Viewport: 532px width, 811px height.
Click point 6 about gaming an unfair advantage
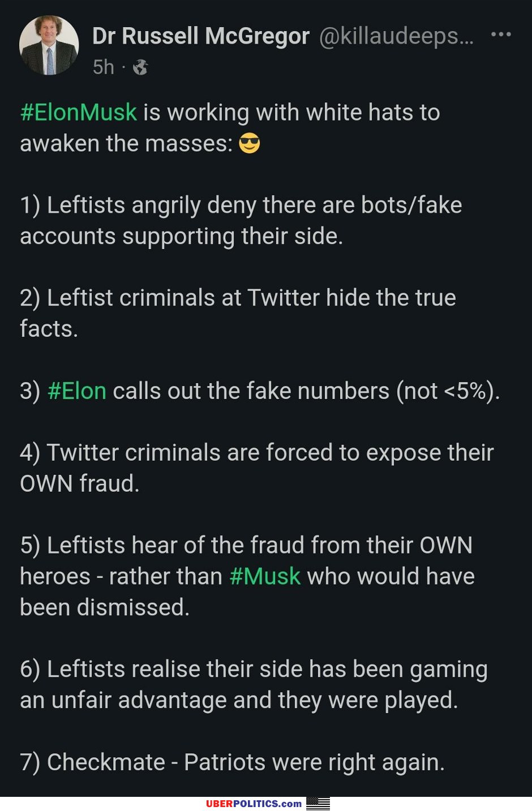pos(254,685)
